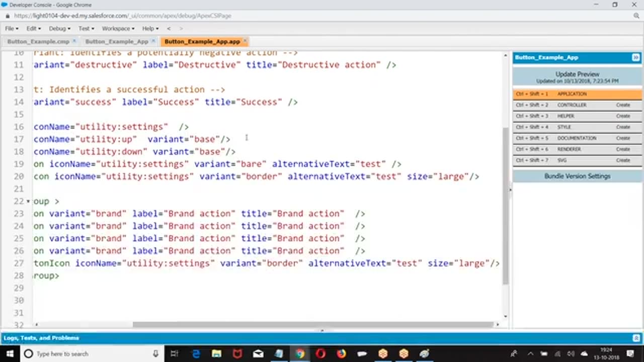This screenshot has height=362, width=644.
Task: Open the File menu
Action: coord(12,29)
